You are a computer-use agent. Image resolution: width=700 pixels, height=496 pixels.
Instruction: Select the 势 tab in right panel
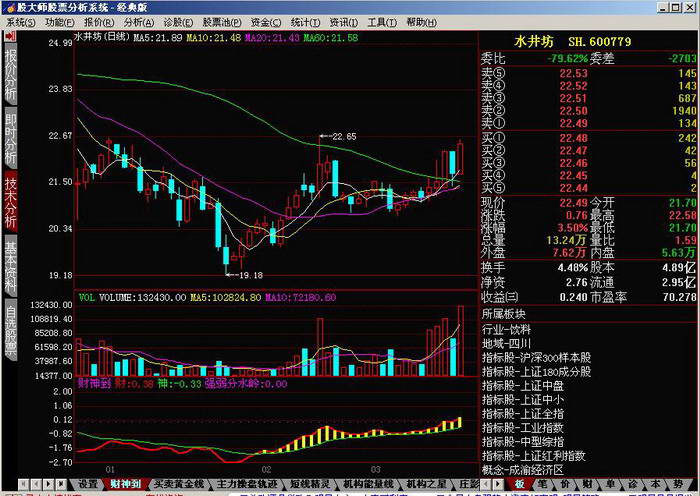(x=678, y=483)
